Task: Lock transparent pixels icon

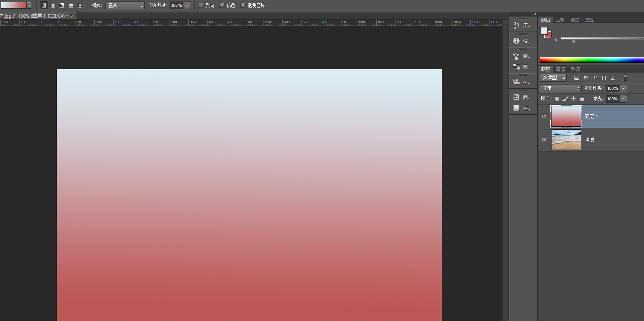Action: click(x=557, y=99)
